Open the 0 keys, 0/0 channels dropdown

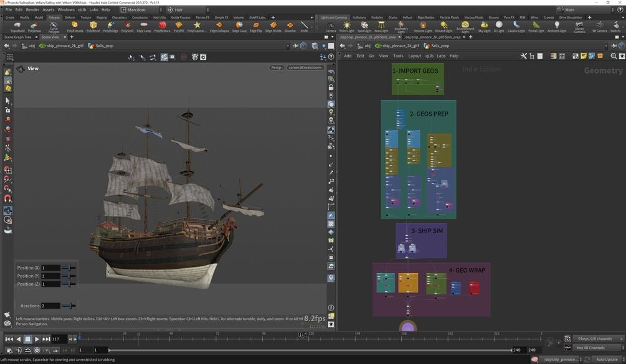coord(597,338)
